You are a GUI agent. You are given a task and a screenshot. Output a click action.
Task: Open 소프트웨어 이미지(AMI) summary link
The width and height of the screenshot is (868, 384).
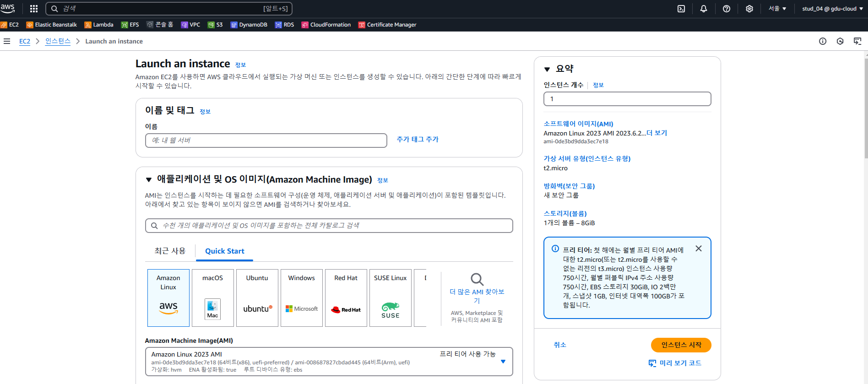point(578,124)
